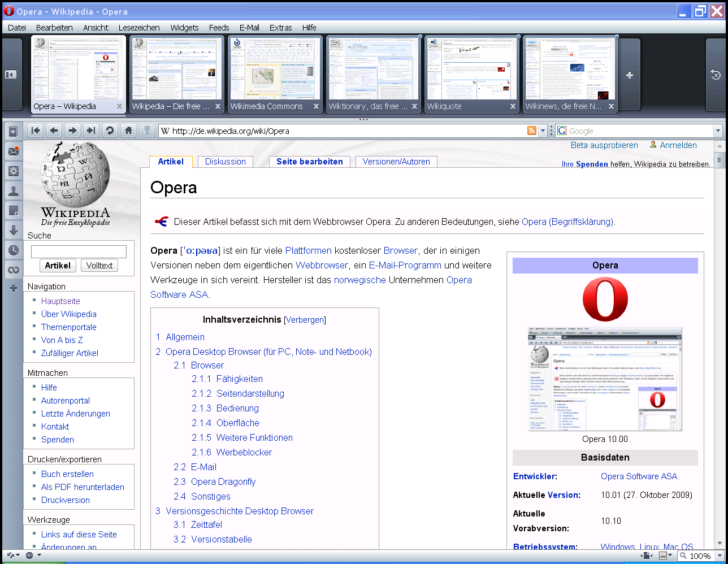The width and height of the screenshot is (728, 564).
Task: Go forward with the right arrow button
Action: [72, 131]
